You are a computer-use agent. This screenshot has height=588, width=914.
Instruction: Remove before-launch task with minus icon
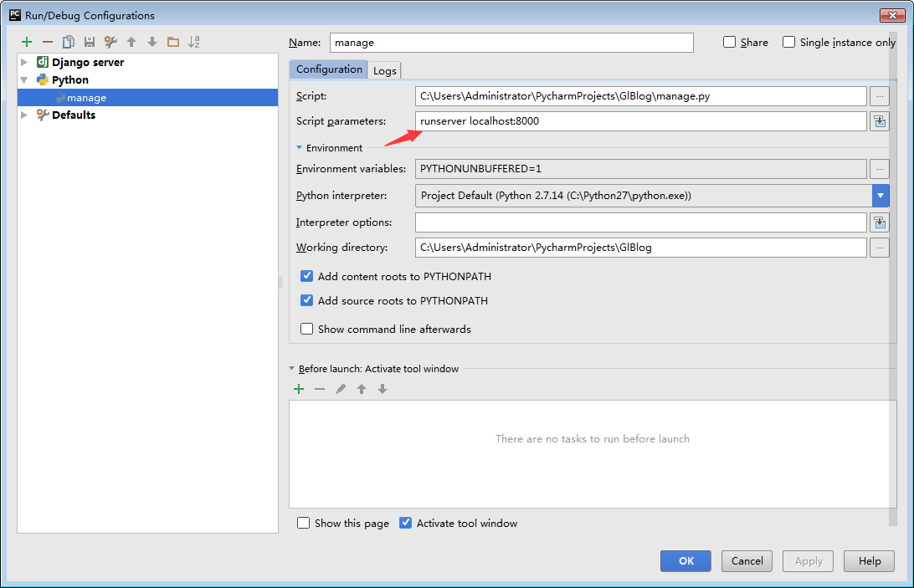[x=320, y=389]
